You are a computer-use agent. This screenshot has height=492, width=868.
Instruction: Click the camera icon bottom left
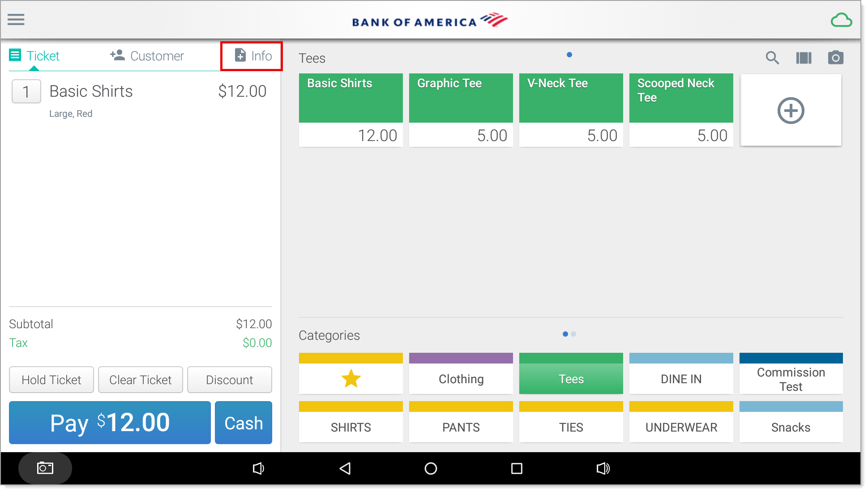pyautogui.click(x=47, y=467)
